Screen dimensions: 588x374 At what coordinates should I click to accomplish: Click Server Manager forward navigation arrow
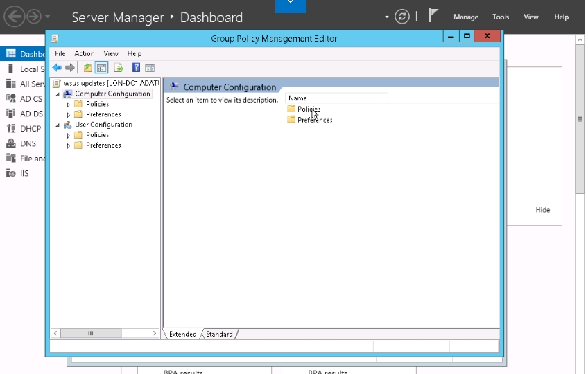coord(34,17)
